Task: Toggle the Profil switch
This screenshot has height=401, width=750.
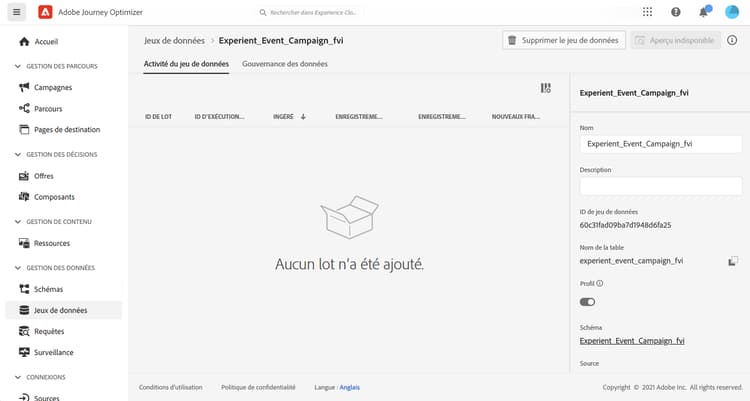Action: tap(587, 302)
